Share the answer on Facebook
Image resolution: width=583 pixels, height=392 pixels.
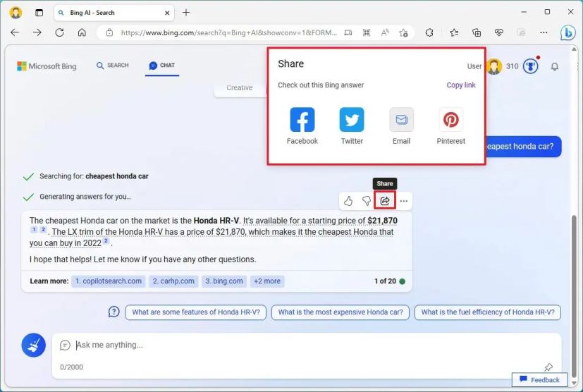(x=302, y=120)
